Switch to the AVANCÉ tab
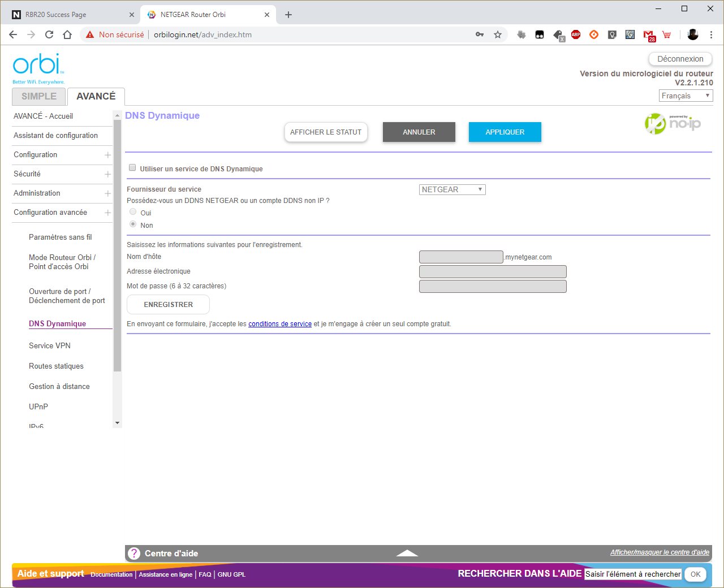The height and width of the screenshot is (588, 724). click(x=96, y=97)
